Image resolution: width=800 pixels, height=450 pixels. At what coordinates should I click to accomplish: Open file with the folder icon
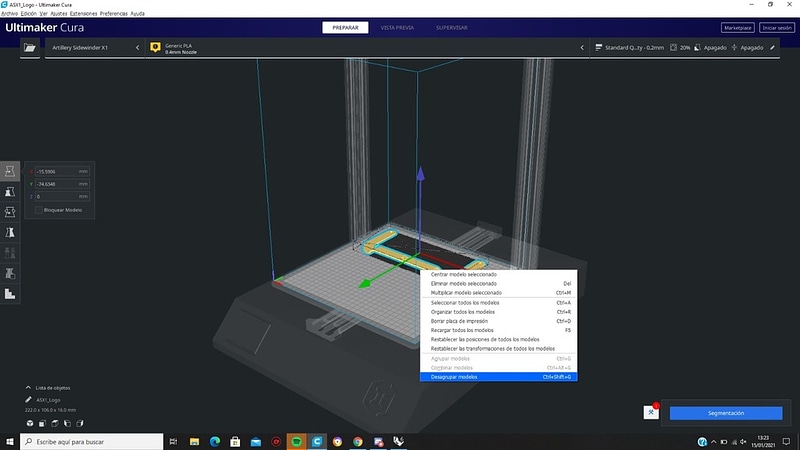click(x=30, y=47)
